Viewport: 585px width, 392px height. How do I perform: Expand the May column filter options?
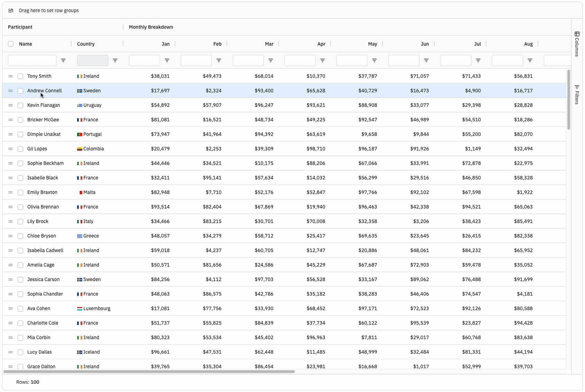pos(374,60)
